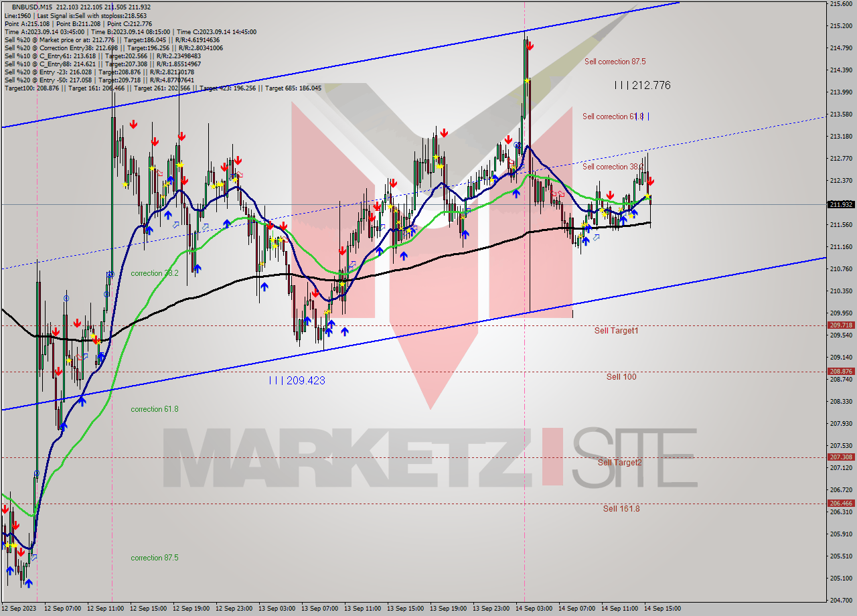
Task: Click the 'Sell 100' label
Action: (621, 377)
